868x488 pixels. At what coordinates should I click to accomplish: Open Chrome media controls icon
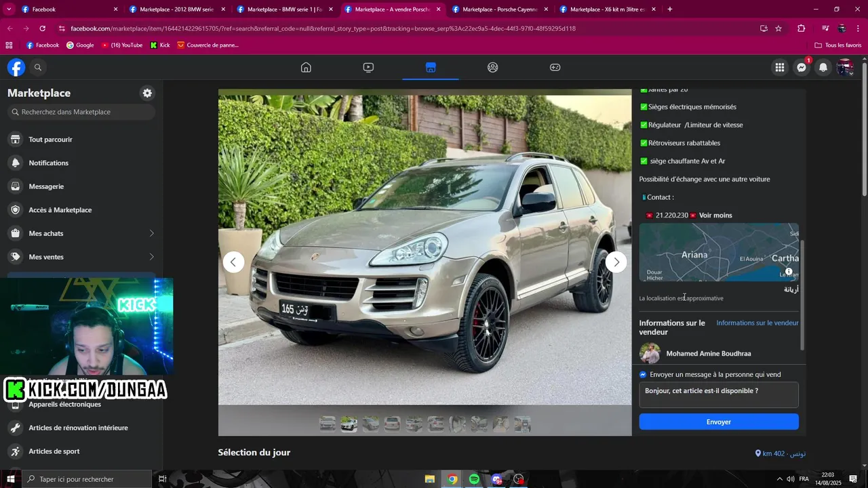point(825,28)
